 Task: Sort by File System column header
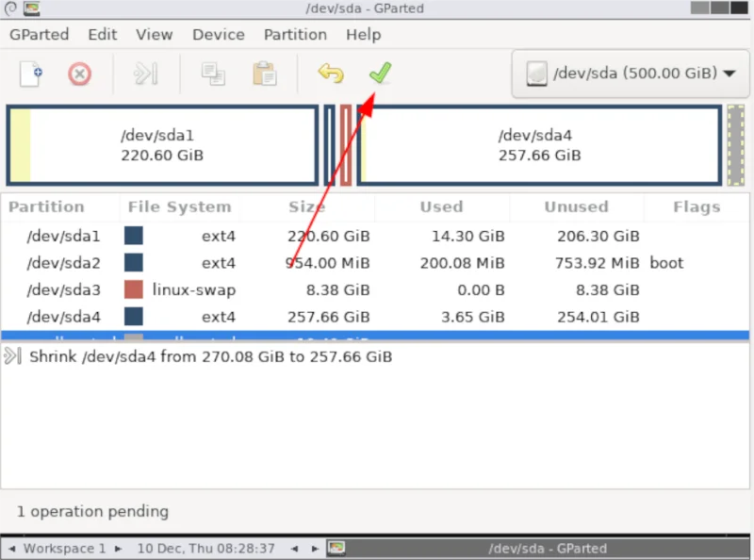[x=179, y=206]
